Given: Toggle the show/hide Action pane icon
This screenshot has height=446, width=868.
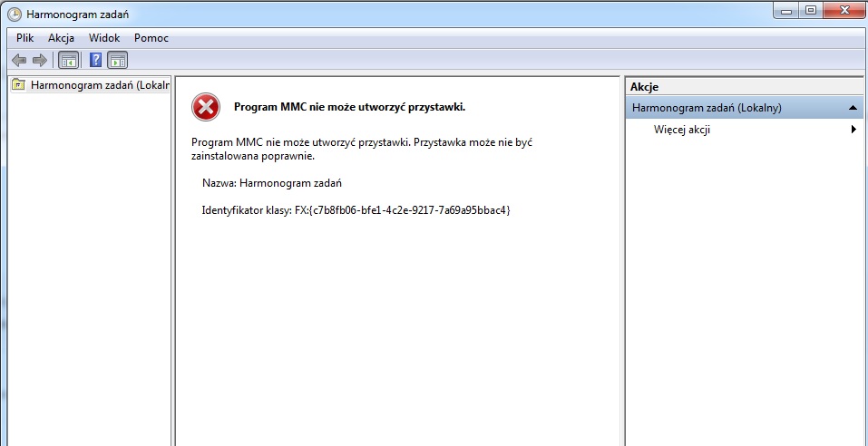Looking at the screenshot, I should coord(117,60).
